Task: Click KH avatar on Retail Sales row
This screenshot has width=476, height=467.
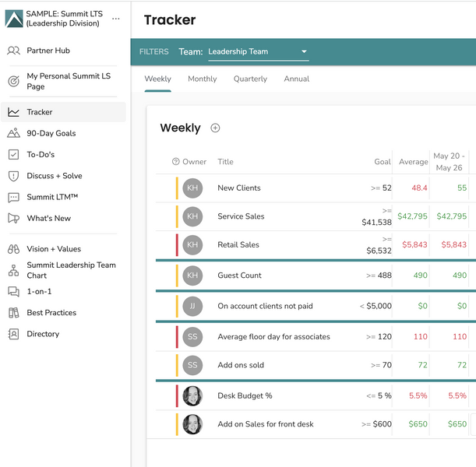Action: (192, 244)
